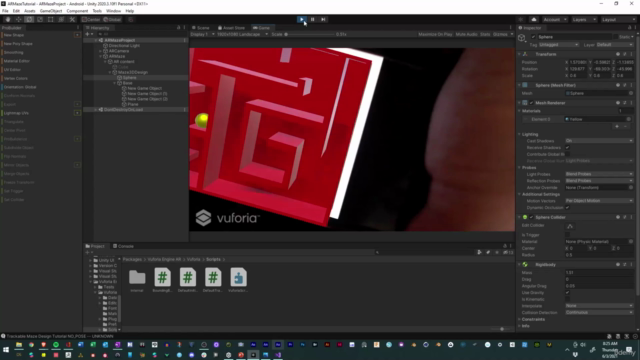Expand ARCamera in Hierarchy
Screen dimensions: 640x360
[x=101, y=51]
